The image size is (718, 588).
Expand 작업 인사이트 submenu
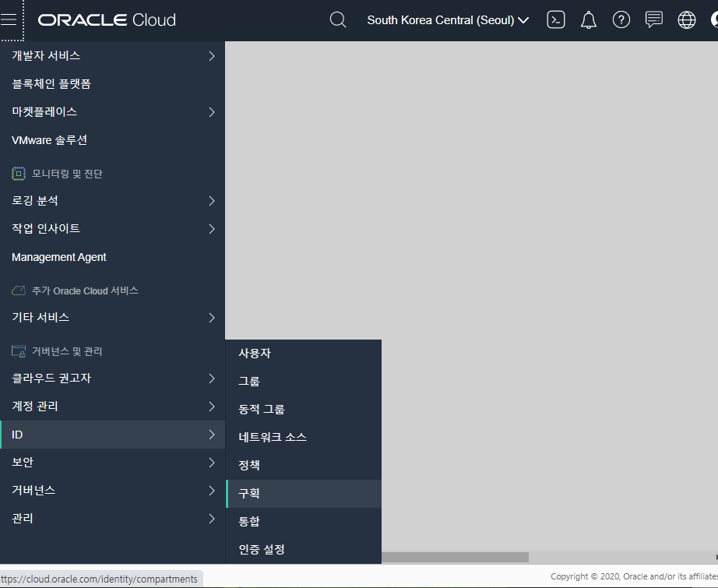tap(112, 228)
